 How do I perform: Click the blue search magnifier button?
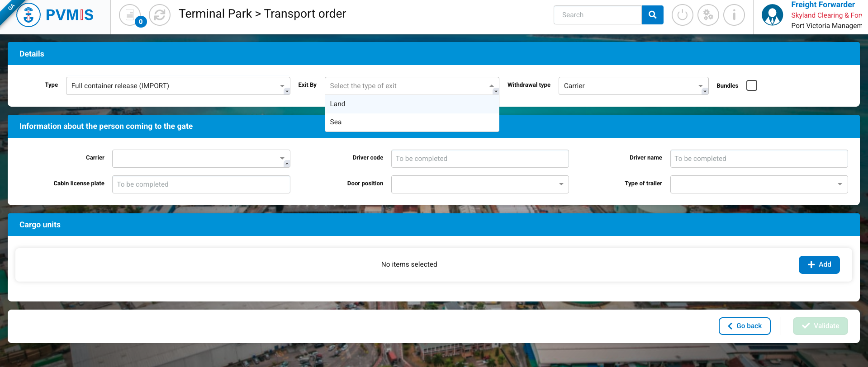click(x=652, y=15)
